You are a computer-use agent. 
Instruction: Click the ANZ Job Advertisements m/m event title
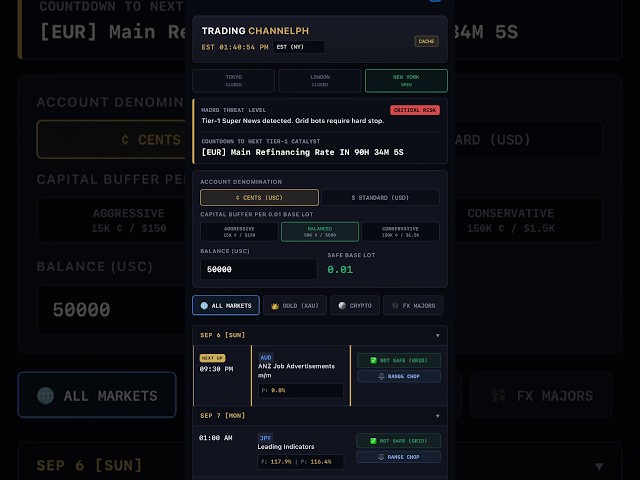click(296, 371)
